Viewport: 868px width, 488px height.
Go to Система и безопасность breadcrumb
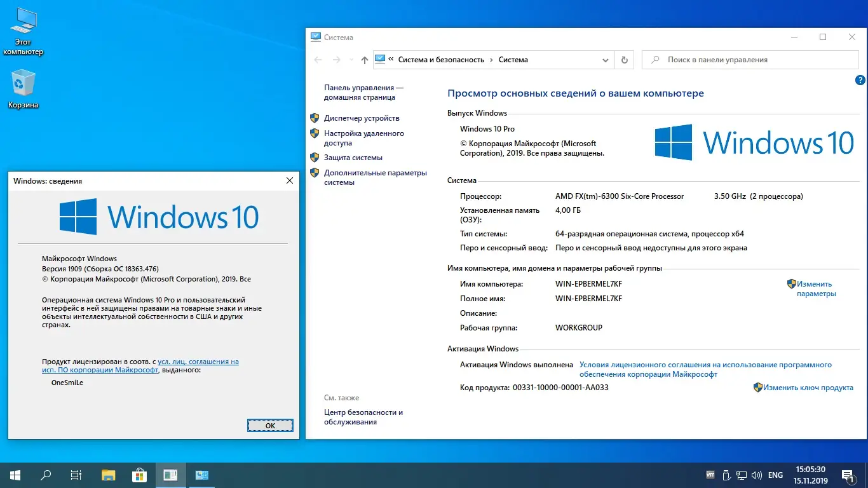click(x=441, y=60)
